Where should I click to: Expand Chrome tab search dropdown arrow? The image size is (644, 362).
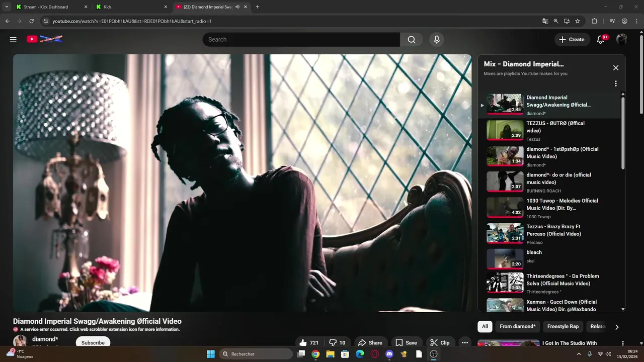[7, 7]
